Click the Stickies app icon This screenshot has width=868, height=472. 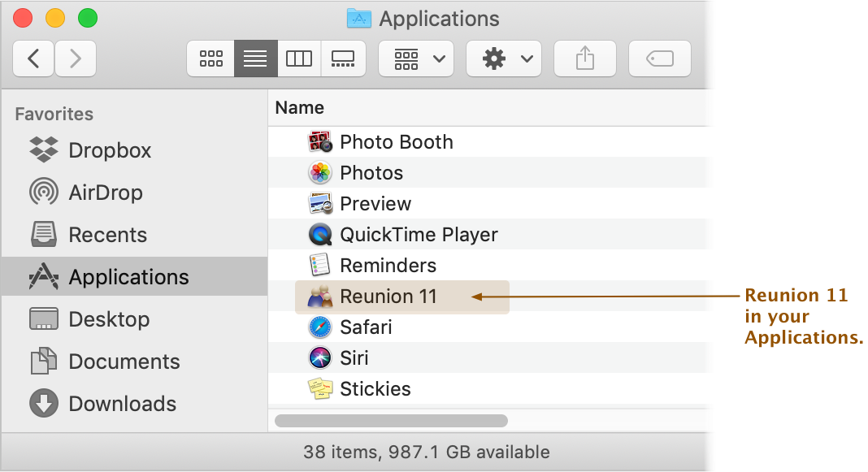pyautogui.click(x=320, y=388)
